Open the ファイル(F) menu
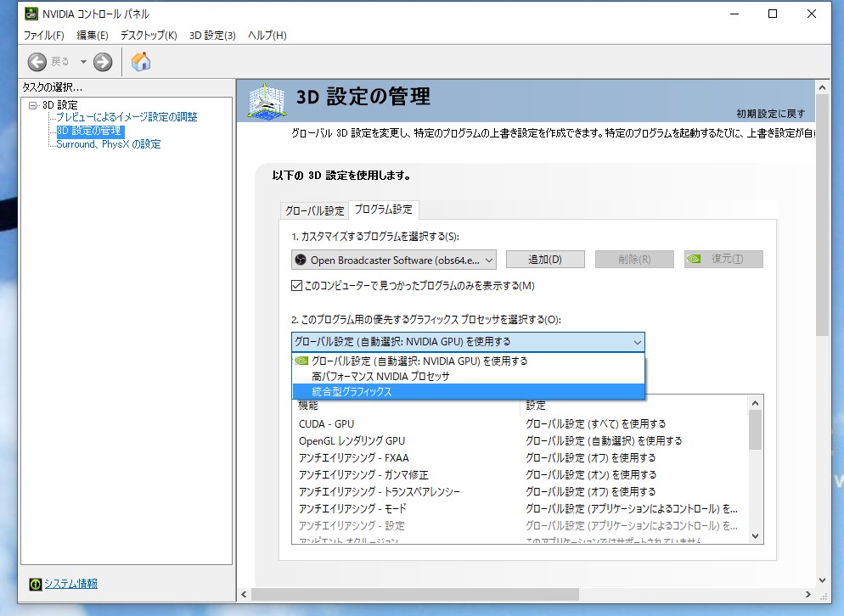The width and height of the screenshot is (844, 616). pyautogui.click(x=43, y=35)
